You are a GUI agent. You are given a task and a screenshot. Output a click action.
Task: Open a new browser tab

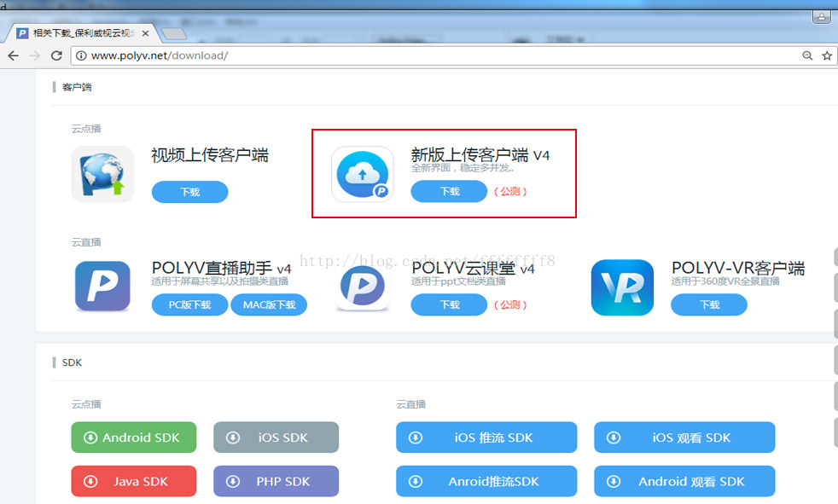click(174, 33)
